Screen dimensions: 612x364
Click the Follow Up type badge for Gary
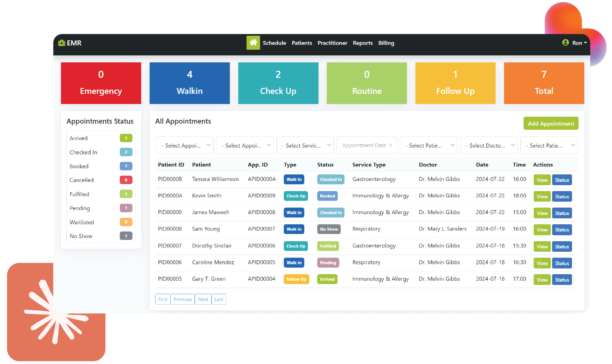[x=296, y=279]
